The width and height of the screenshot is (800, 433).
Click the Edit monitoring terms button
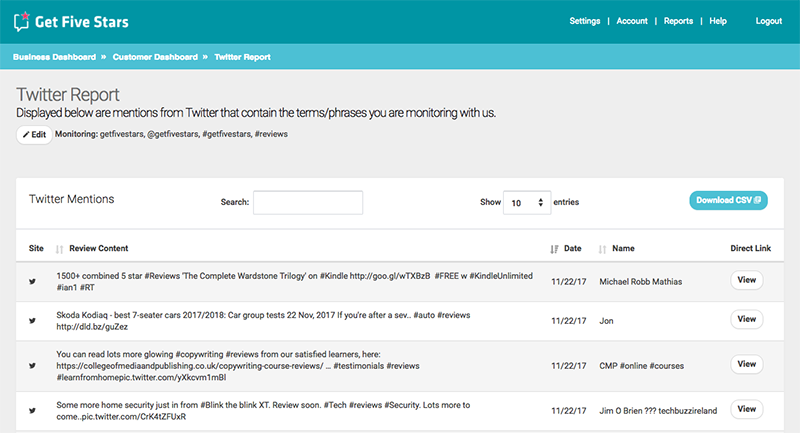click(x=34, y=135)
